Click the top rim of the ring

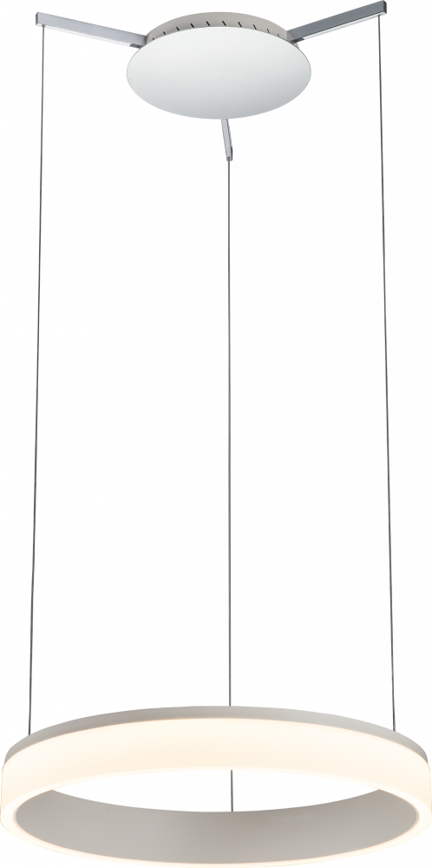click(216, 718)
